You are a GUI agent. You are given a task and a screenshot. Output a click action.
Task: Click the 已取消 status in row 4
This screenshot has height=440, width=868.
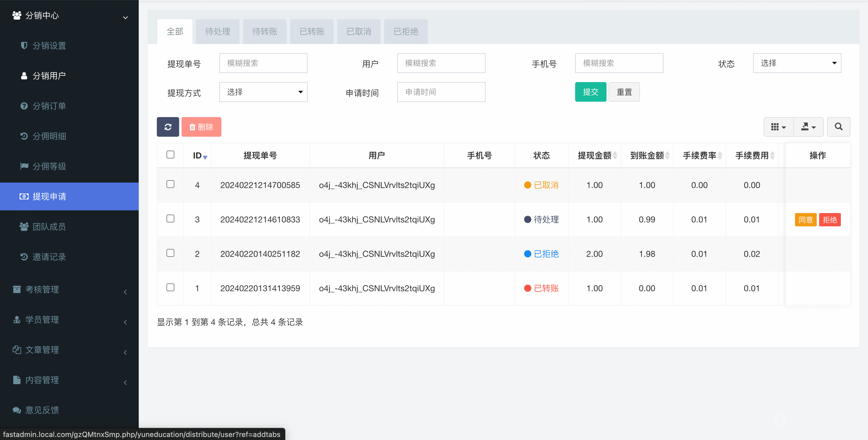tap(541, 185)
